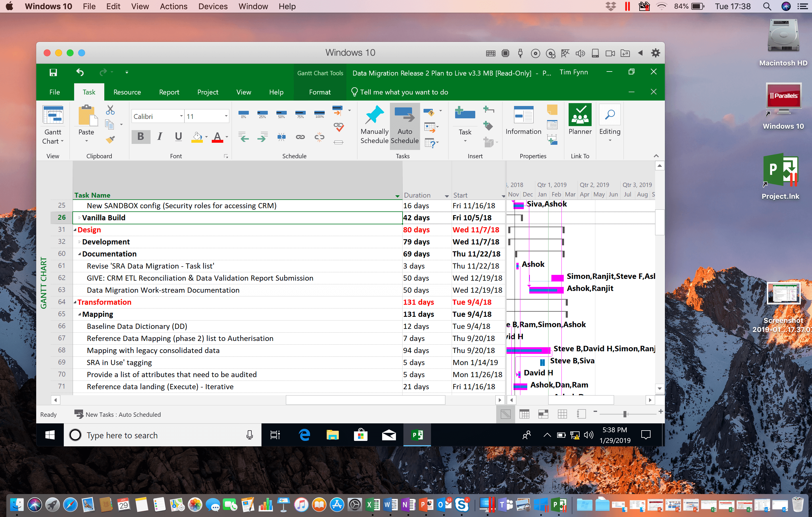Select the Auto Schedule tool
The image size is (812, 517).
coord(405,124)
